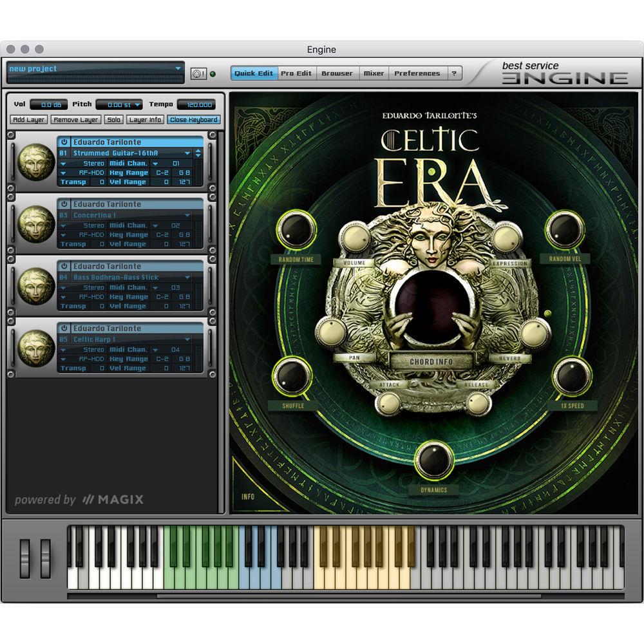This screenshot has height=644, width=644.
Task: Click the Close Keyboard button
Action: click(x=193, y=119)
